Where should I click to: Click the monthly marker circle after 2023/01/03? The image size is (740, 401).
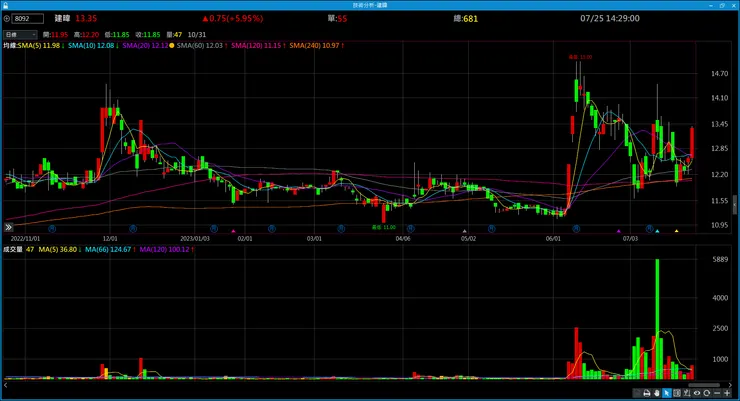pyautogui.click(x=214, y=228)
